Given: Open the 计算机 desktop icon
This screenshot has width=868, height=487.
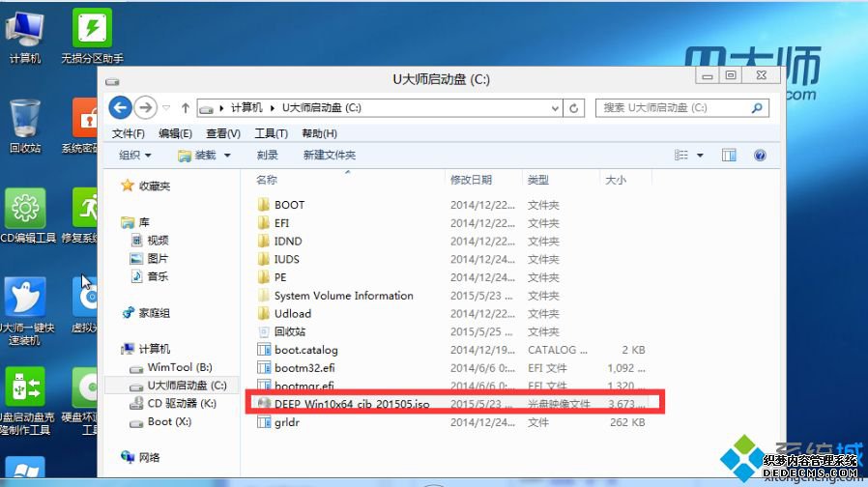Looking at the screenshot, I should click(x=25, y=37).
